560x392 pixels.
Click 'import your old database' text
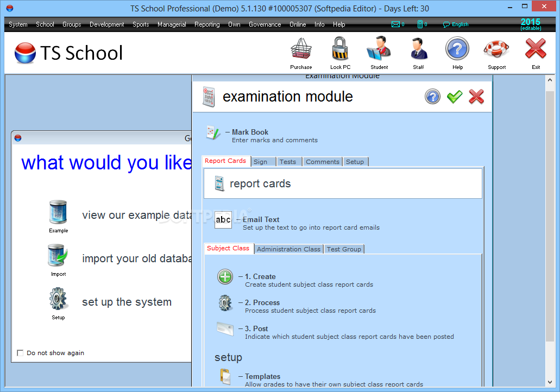click(137, 258)
